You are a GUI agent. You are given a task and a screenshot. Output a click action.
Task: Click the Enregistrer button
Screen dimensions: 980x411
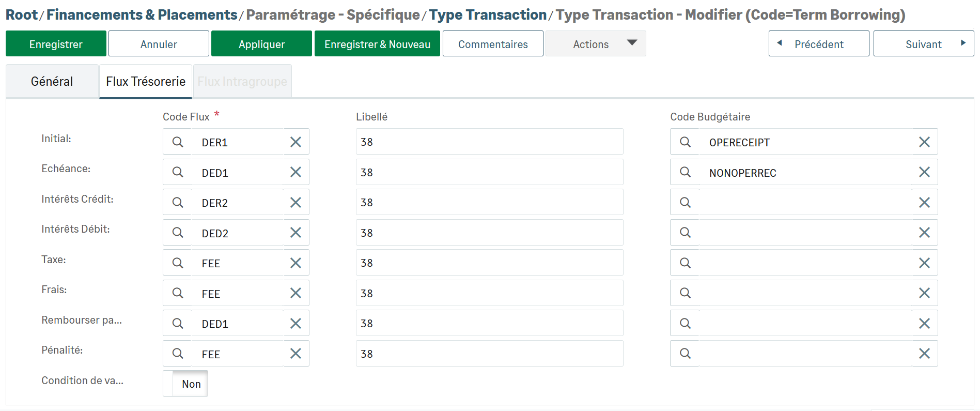point(56,44)
